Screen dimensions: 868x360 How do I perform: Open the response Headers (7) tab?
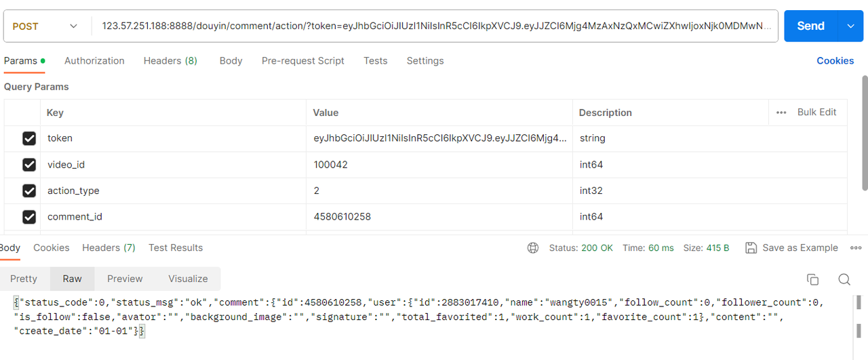point(108,247)
